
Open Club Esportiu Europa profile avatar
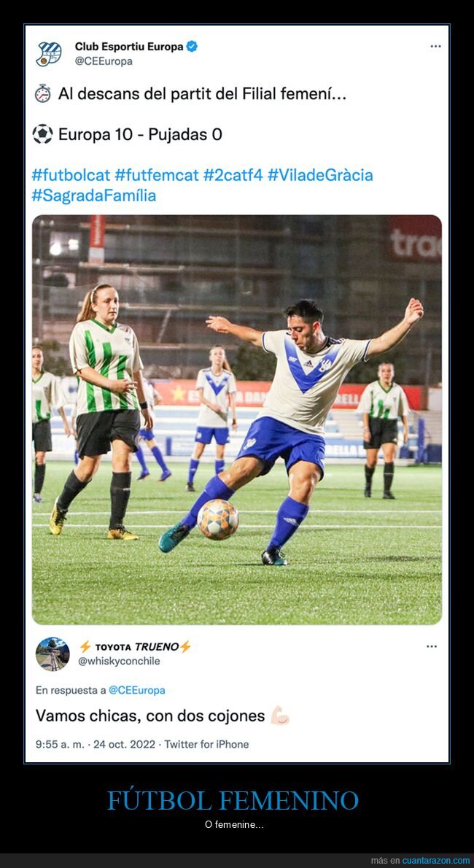click(49, 54)
